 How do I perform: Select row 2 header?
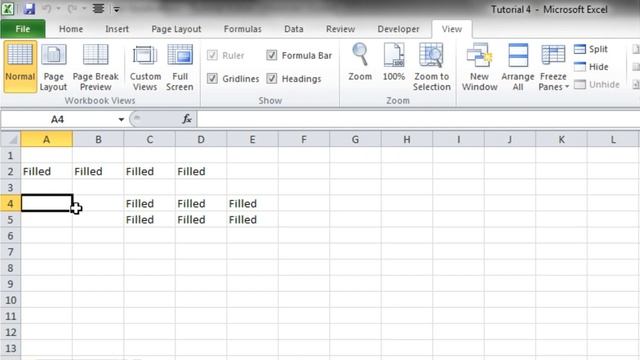(10, 171)
